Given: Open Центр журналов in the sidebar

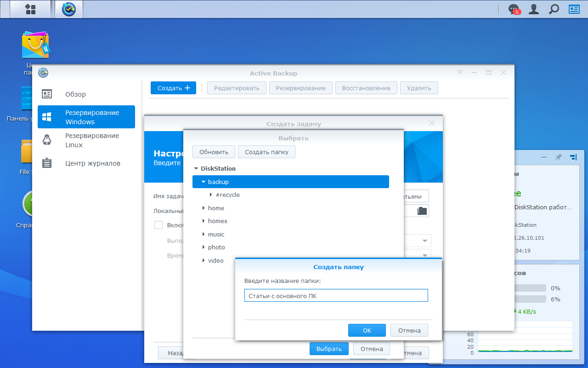Looking at the screenshot, I should [86, 163].
